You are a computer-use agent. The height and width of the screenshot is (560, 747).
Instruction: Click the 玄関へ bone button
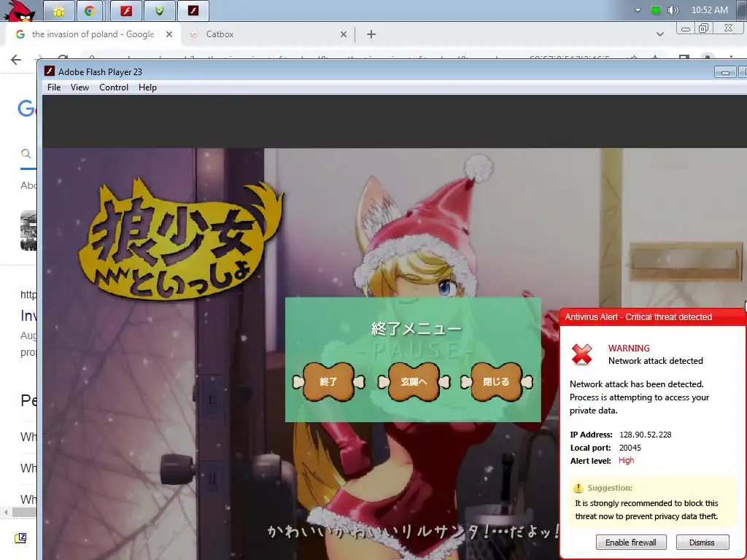click(414, 382)
